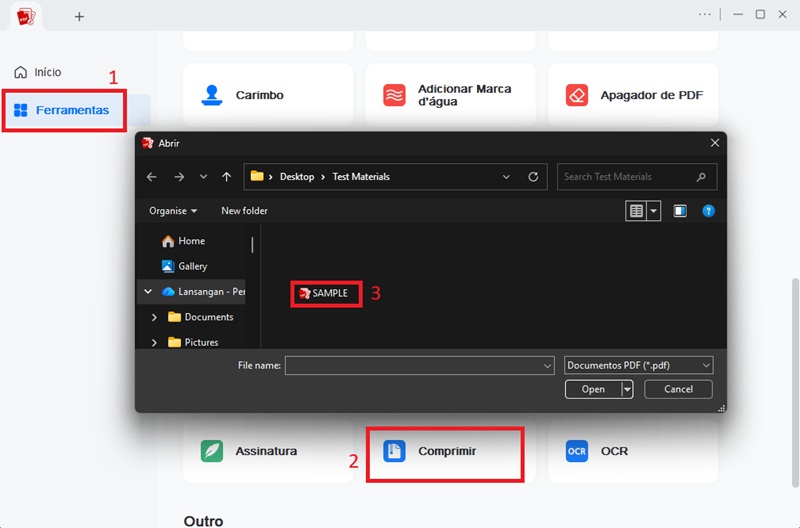Click the File name input field

click(413, 366)
